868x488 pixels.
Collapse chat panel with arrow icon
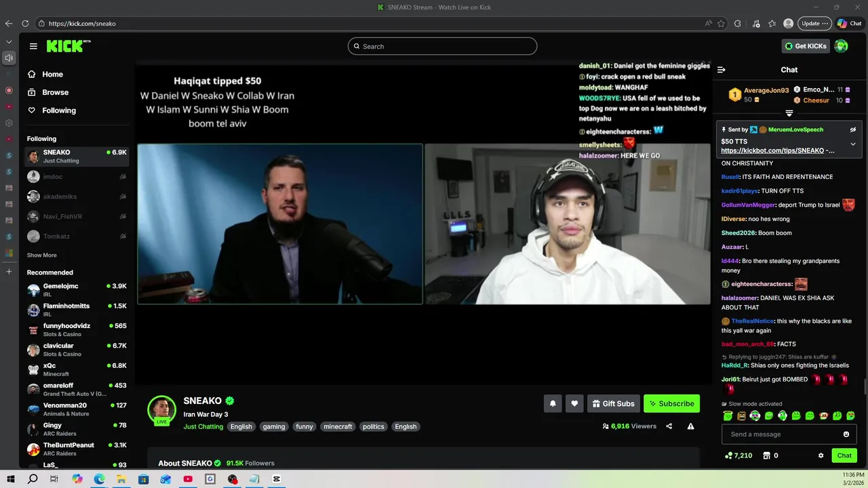[x=722, y=70]
